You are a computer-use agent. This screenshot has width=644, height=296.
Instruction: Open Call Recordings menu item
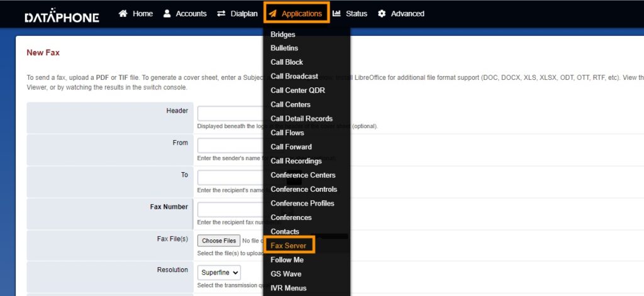pyautogui.click(x=296, y=161)
